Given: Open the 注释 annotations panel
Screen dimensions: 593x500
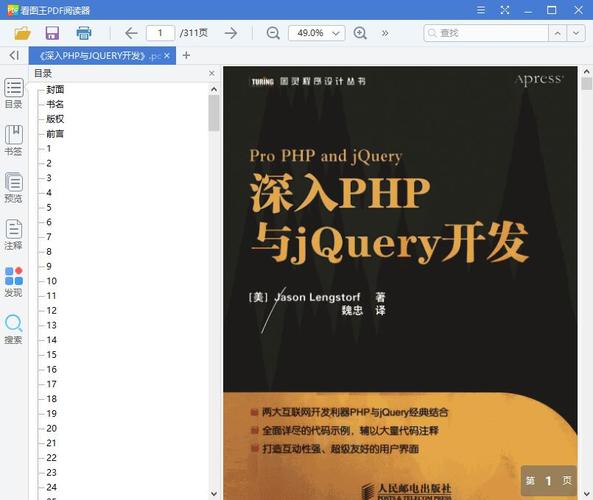Looking at the screenshot, I should point(14,235).
